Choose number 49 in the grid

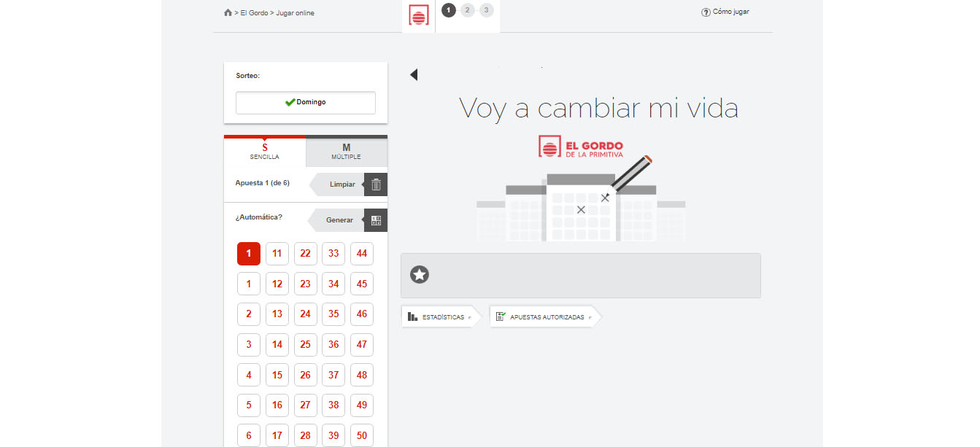[362, 405]
